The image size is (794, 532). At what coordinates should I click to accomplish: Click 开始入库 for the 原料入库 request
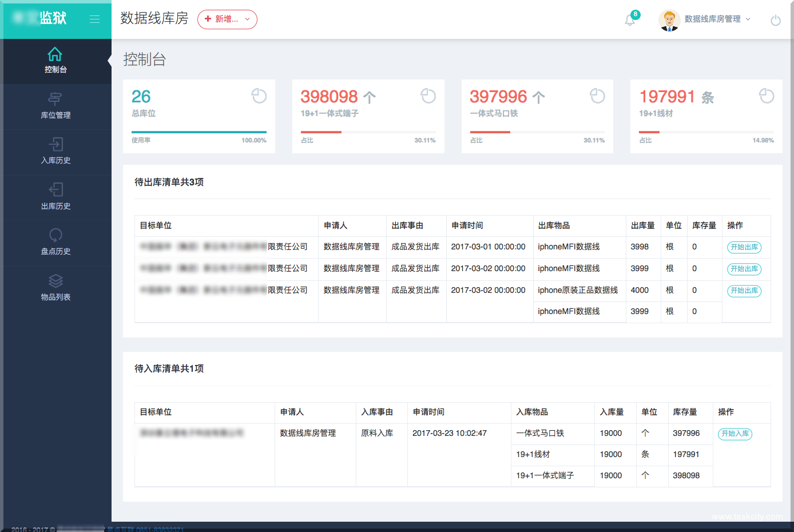pyautogui.click(x=735, y=434)
